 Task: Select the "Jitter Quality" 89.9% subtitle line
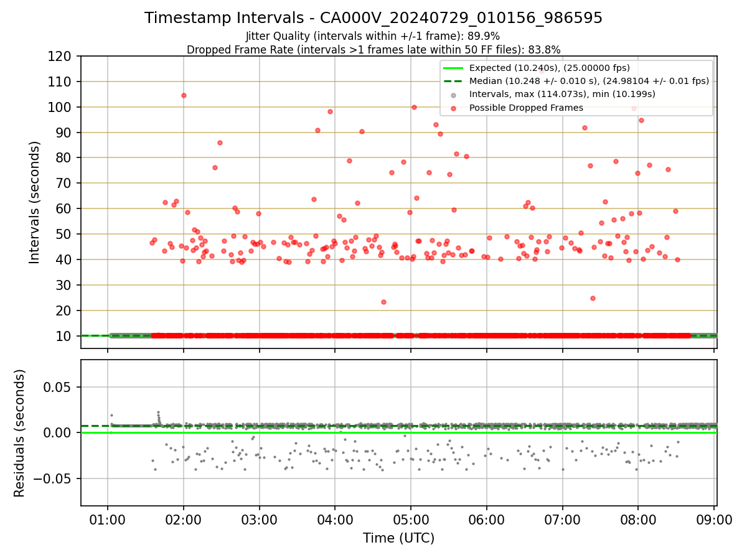(x=374, y=36)
